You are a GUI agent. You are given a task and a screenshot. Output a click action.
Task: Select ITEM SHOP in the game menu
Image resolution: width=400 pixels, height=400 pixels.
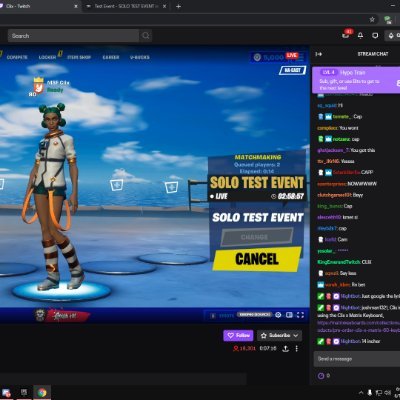point(79,57)
